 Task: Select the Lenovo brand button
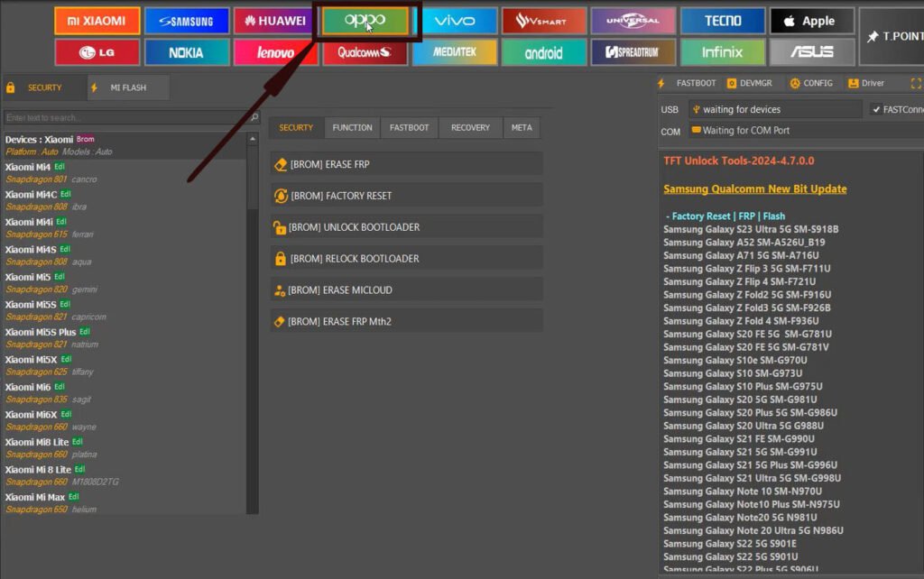point(276,52)
